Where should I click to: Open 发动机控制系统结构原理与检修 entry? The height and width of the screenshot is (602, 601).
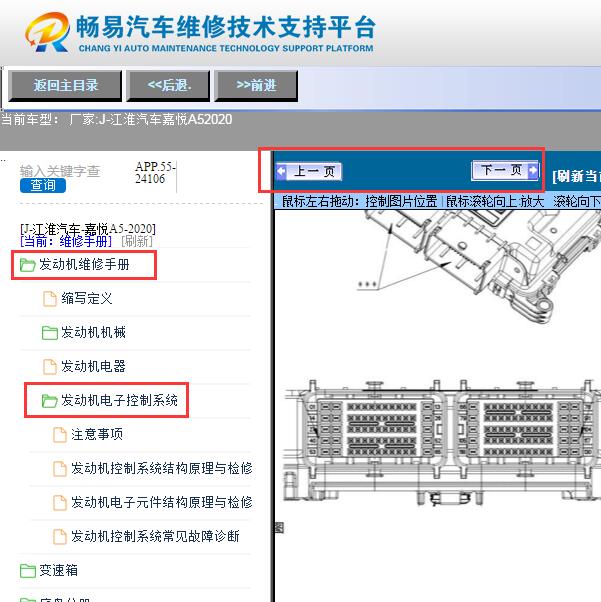point(162,468)
